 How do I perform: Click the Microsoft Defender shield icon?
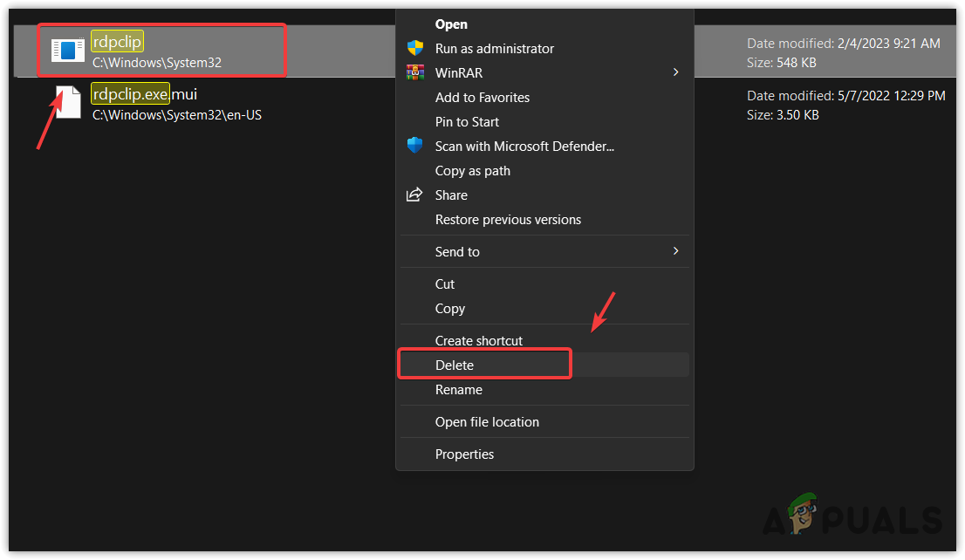click(x=414, y=146)
